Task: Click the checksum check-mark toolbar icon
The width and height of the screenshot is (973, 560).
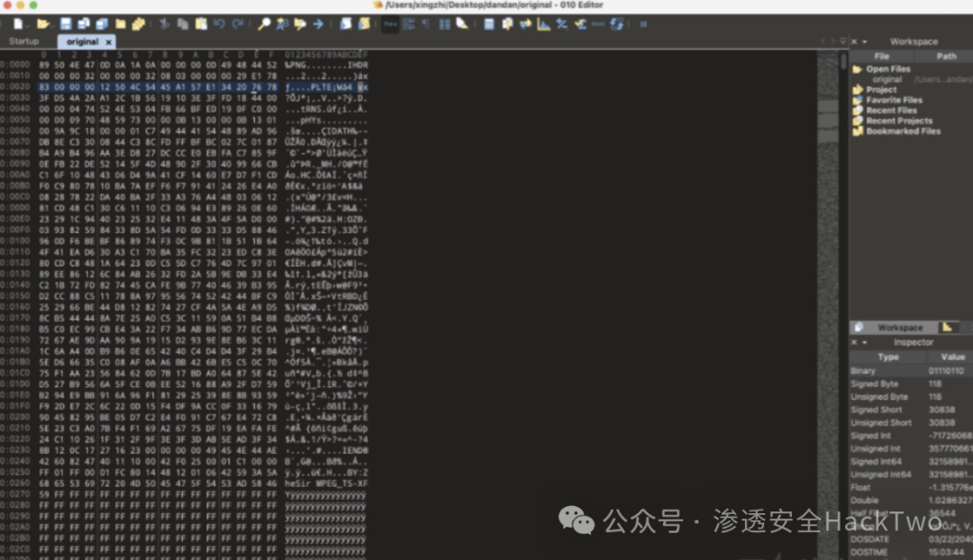Action: coord(580,24)
